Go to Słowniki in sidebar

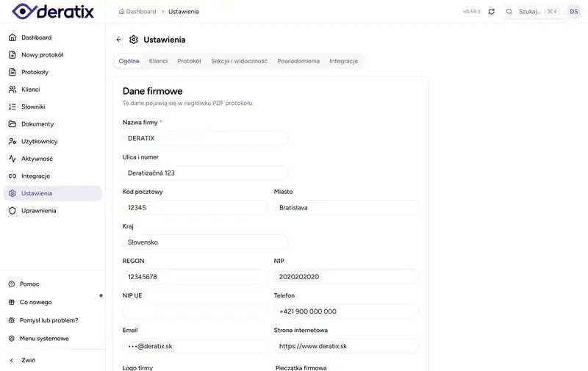pyautogui.click(x=53, y=107)
